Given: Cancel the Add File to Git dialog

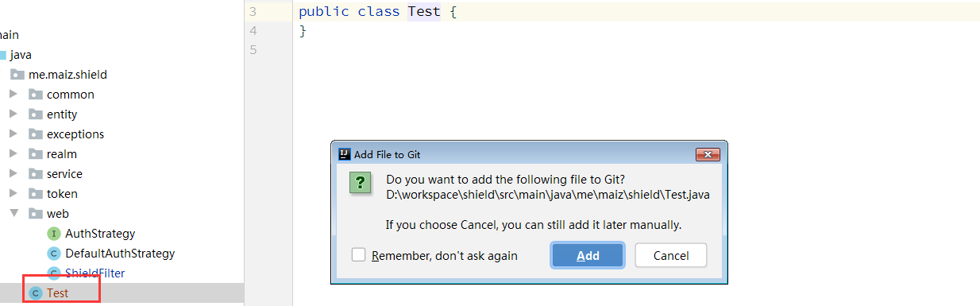Looking at the screenshot, I should tap(671, 255).
